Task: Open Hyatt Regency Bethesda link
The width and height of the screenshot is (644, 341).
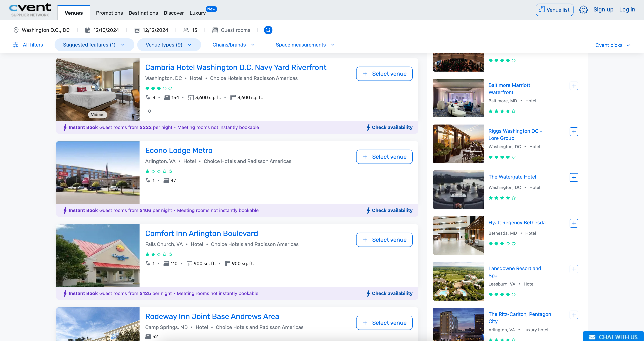Action: click(x=517, y=223)
